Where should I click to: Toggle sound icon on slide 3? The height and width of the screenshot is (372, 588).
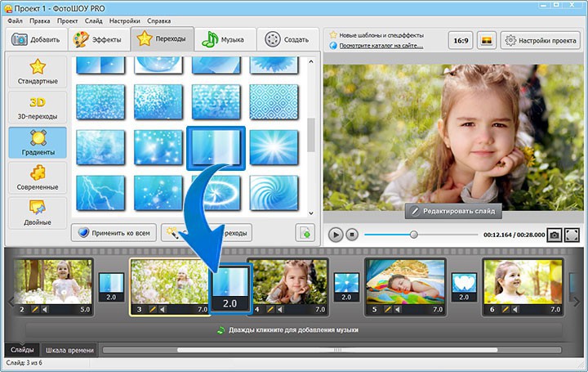[163, 309]
